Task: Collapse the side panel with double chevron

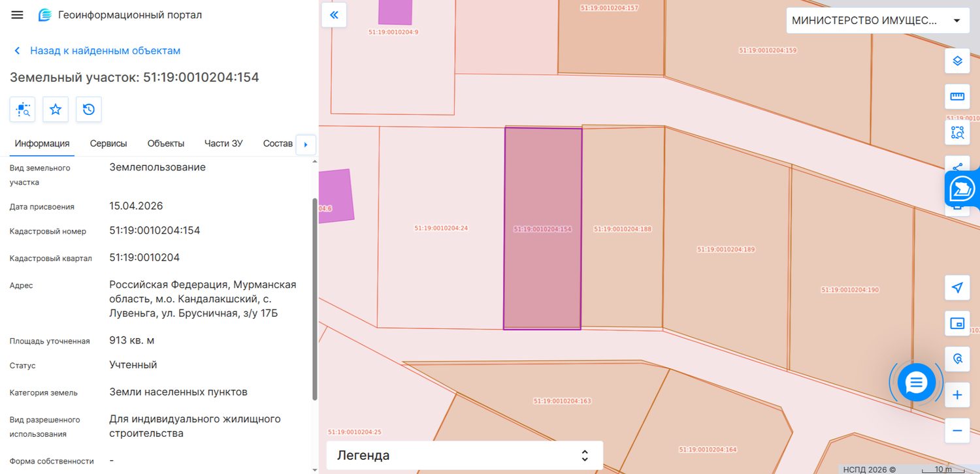Action: (x=334, y=15)
